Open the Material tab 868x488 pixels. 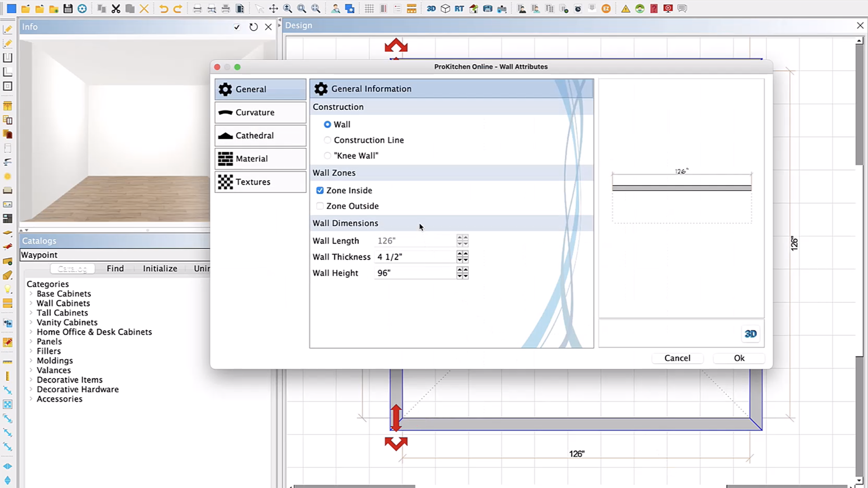click(x=260, y=159)
